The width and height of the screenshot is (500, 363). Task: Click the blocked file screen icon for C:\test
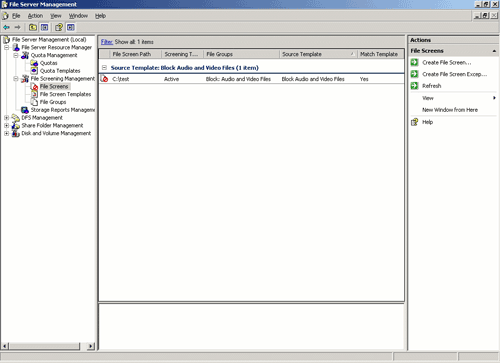pos(105,79)
